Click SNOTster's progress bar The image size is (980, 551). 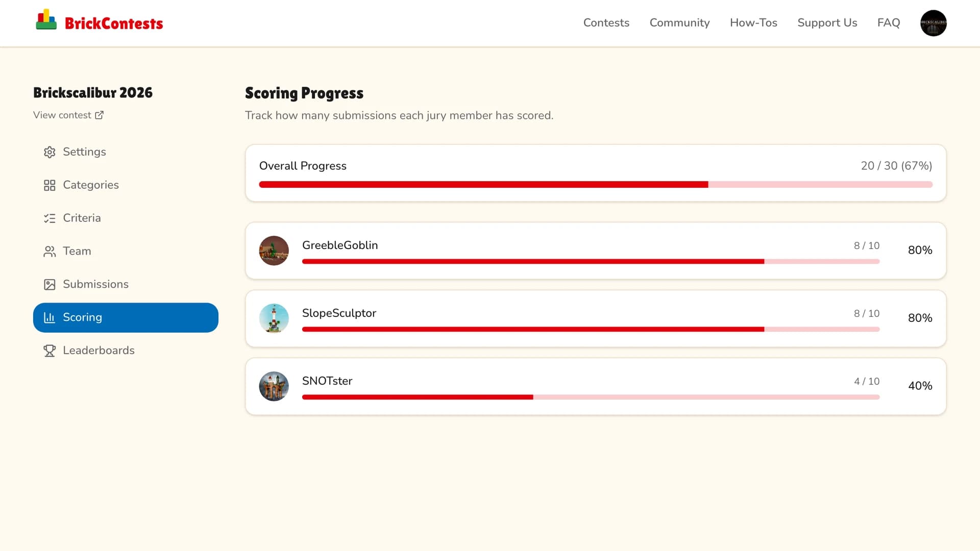pos(591,397)
